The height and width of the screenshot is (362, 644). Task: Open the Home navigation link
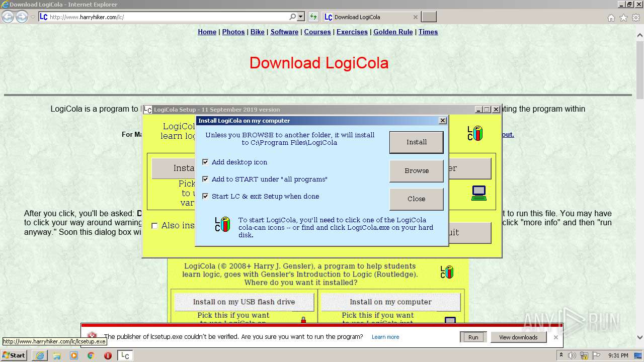[207, 32]
